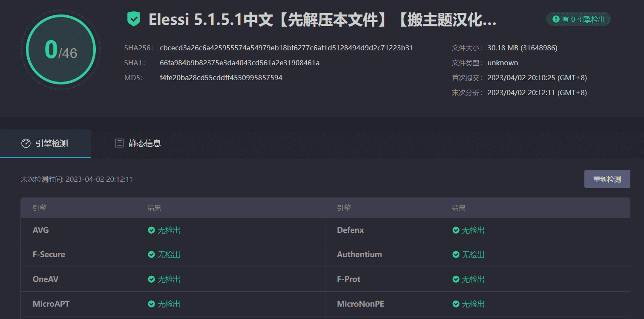Click the 文件类型 label

[x=468, y=63]
